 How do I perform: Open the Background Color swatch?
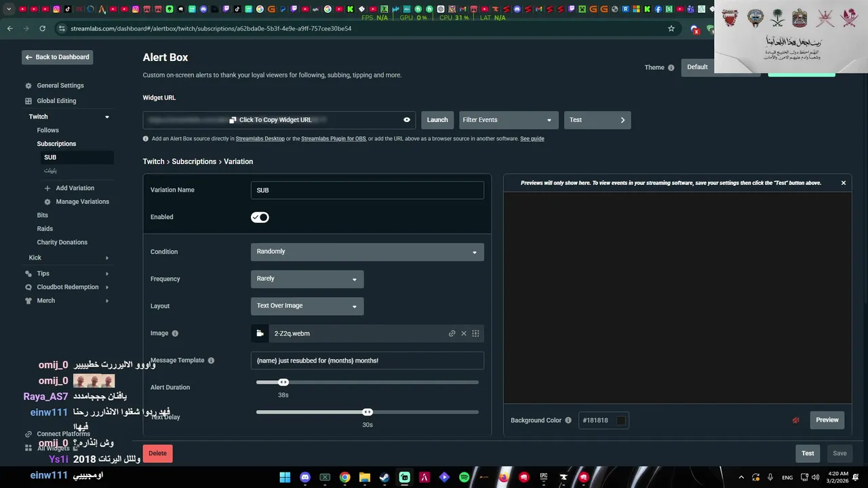pos(620,420)
